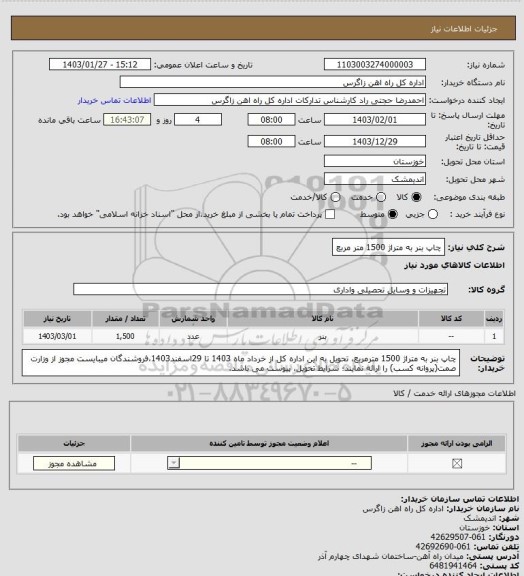Click the buyer organization name field

coord(273,82)
